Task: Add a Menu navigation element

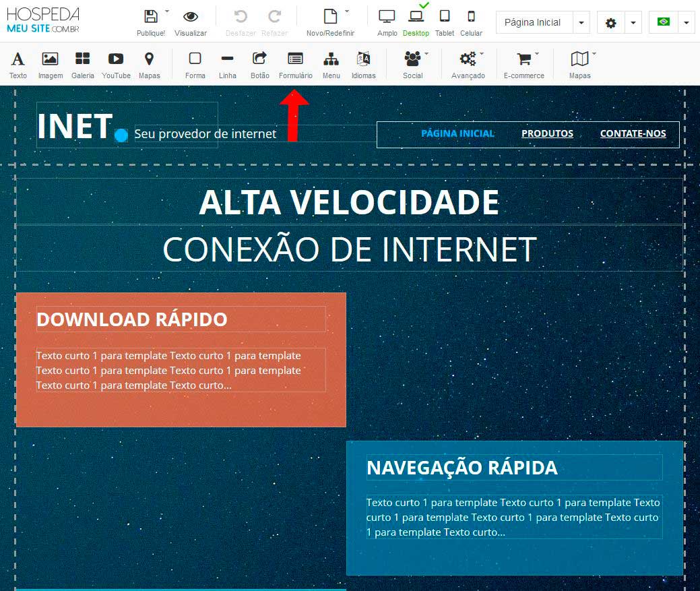Action: click(x=331, y=65)
